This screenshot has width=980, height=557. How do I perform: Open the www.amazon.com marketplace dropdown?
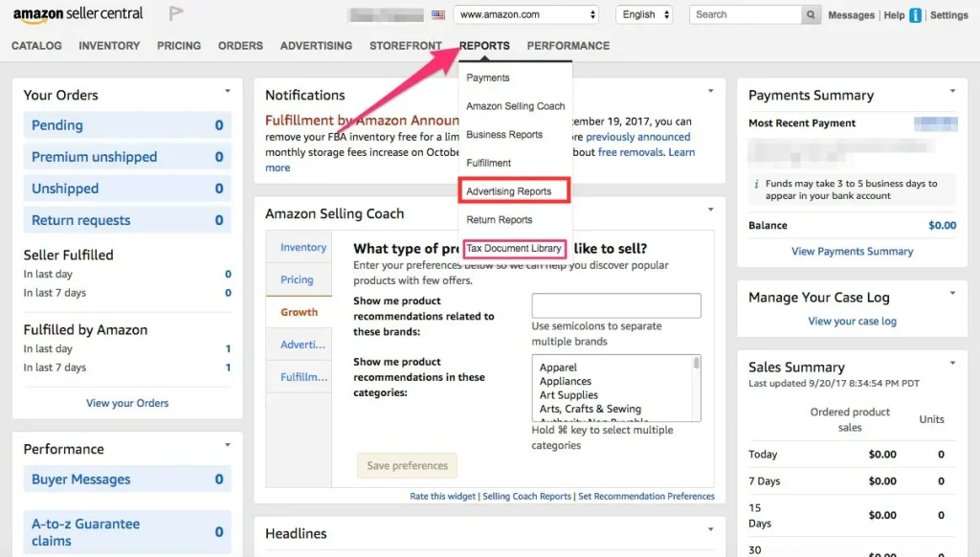tap(525, 14)
